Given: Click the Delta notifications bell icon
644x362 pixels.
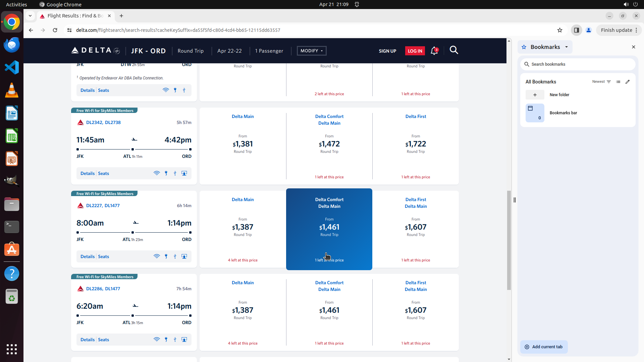Looking at the screenshot, I should tap(434, 51).
